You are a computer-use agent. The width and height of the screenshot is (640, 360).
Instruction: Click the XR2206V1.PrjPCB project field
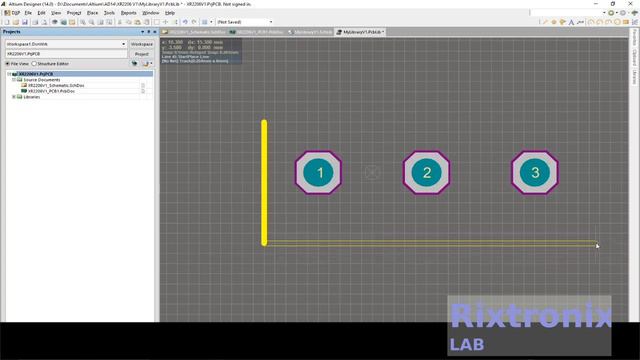[66, 54]
